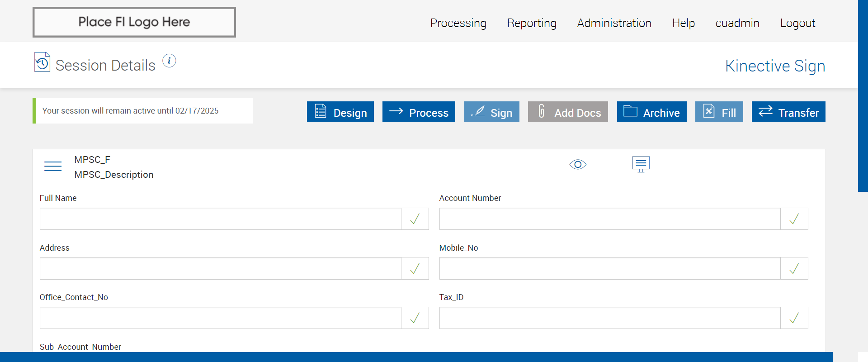Click the MPSC_Description text
Viewport: 868px width, 362px height.
[114, 175]
